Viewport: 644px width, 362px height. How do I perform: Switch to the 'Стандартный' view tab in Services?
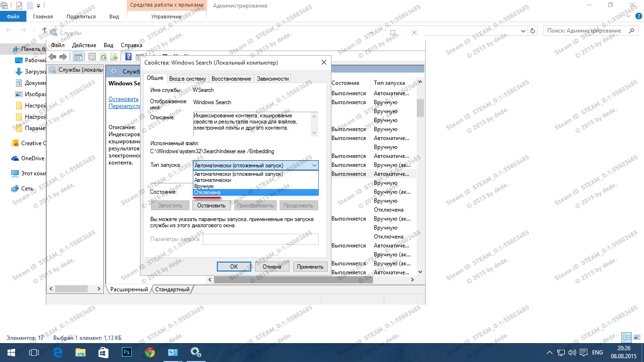pyautogui.click(x=172, y=289)
